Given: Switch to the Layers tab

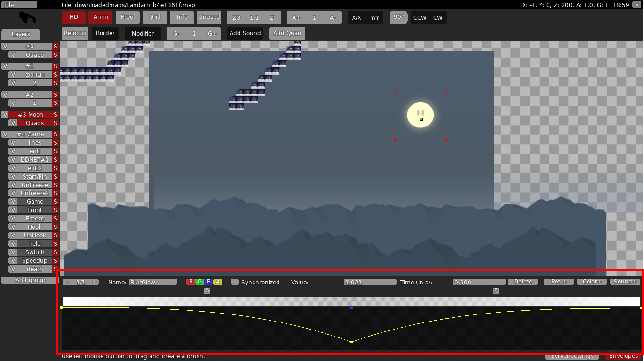Looking at the screenshot, I should click(21, 34).
